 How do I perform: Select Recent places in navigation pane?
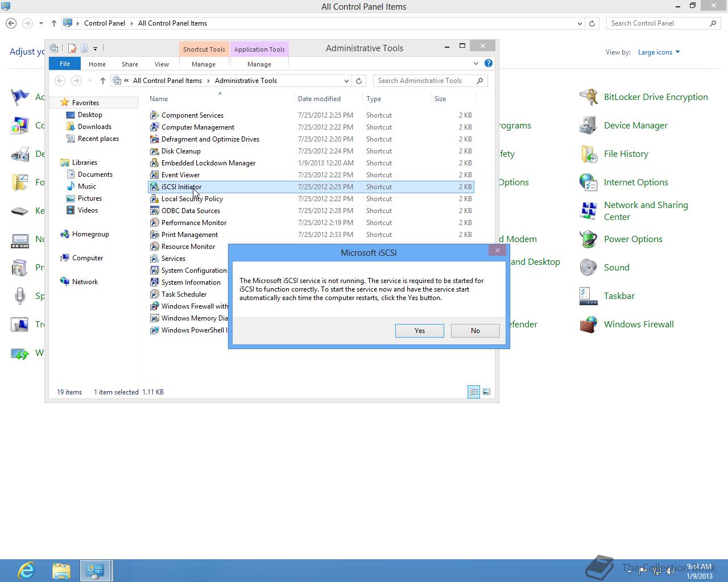(x=98, y=139)
